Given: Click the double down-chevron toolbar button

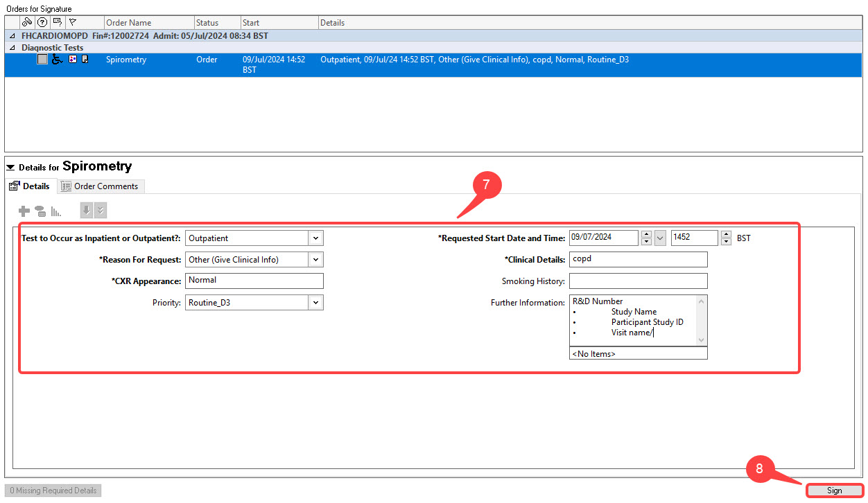Looking at the screenshot, I should tap(101, 211).
